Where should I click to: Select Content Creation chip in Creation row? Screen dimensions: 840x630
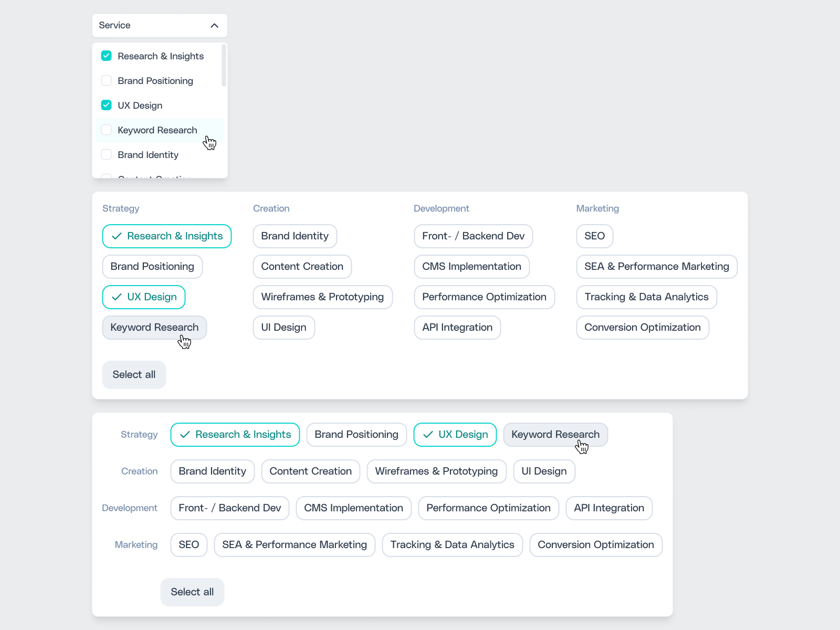point(311,471)
